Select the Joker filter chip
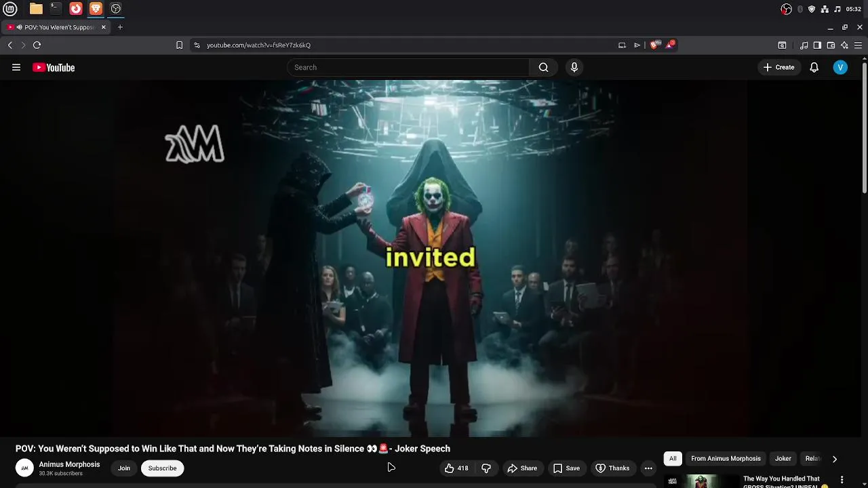The width and height of the screenshot is (868, 488). 783,459
